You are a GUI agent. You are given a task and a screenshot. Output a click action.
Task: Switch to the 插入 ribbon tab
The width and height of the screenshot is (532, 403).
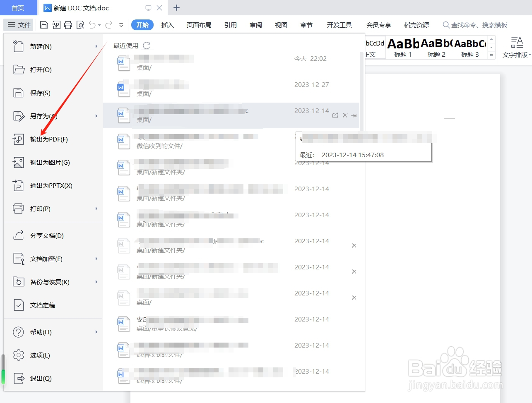pyautogui.click(x=167, y=25)
